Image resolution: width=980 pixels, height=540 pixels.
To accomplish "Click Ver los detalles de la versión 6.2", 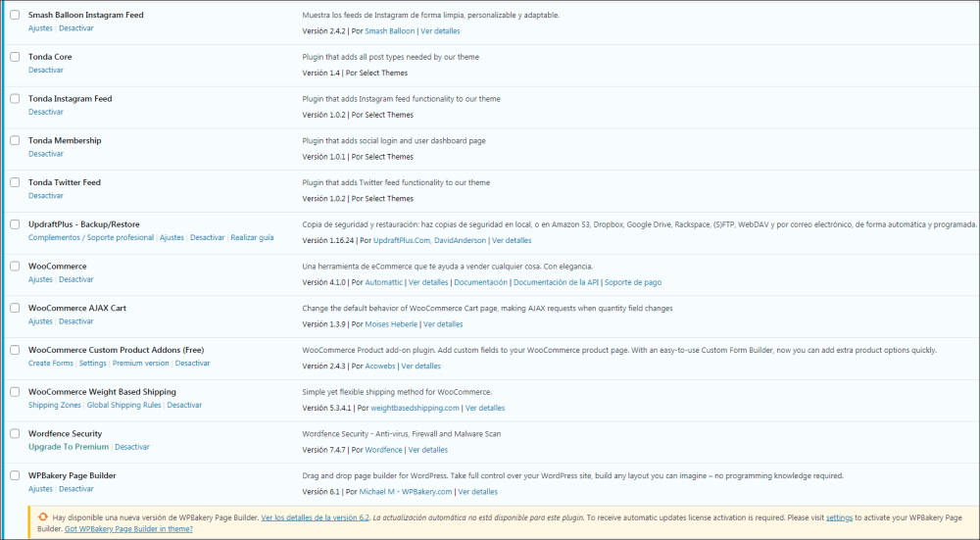I will point(315,518).
